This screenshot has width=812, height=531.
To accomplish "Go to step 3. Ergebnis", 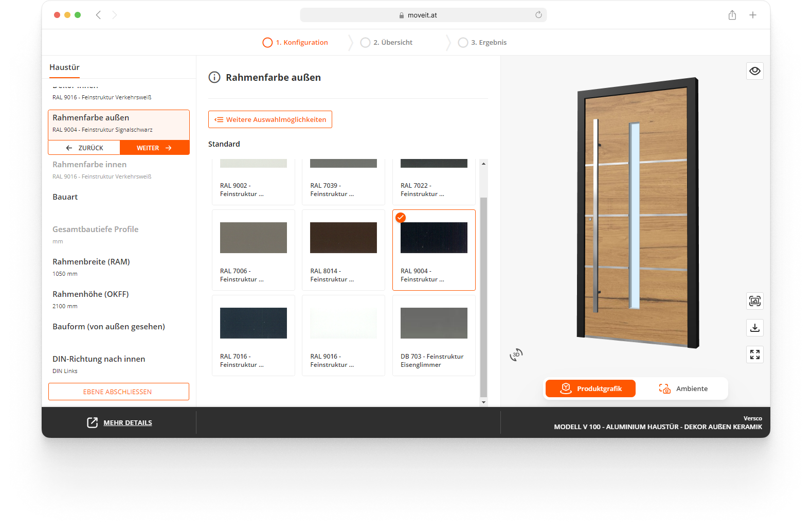I will pyautogui.click(x=482, y=43).
